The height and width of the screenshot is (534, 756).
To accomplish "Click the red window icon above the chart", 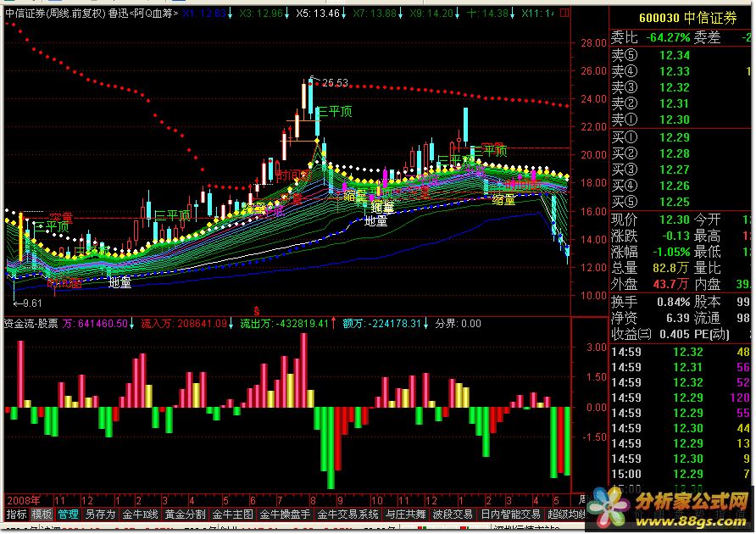I will coord(564,13).
